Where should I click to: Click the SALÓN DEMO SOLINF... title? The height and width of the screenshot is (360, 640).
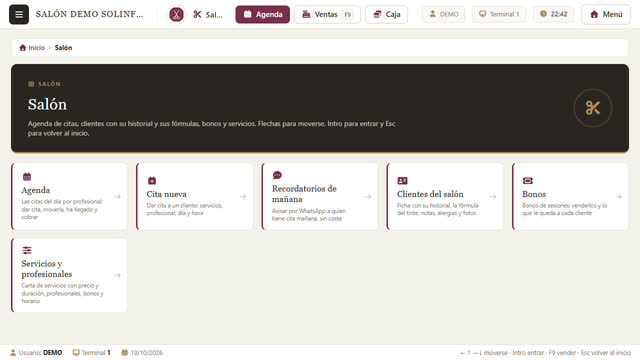pyautogui.click(x=89, y=14)
